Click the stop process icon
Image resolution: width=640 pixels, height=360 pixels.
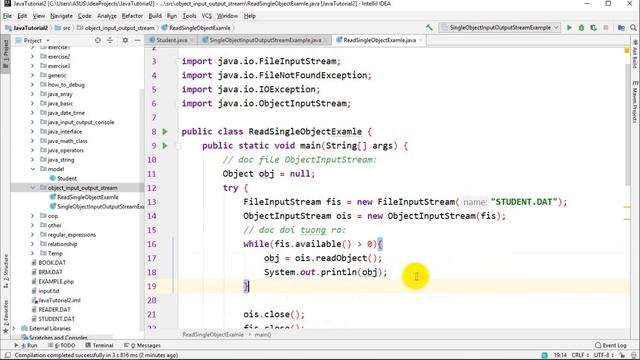click(x=606, y=28)
